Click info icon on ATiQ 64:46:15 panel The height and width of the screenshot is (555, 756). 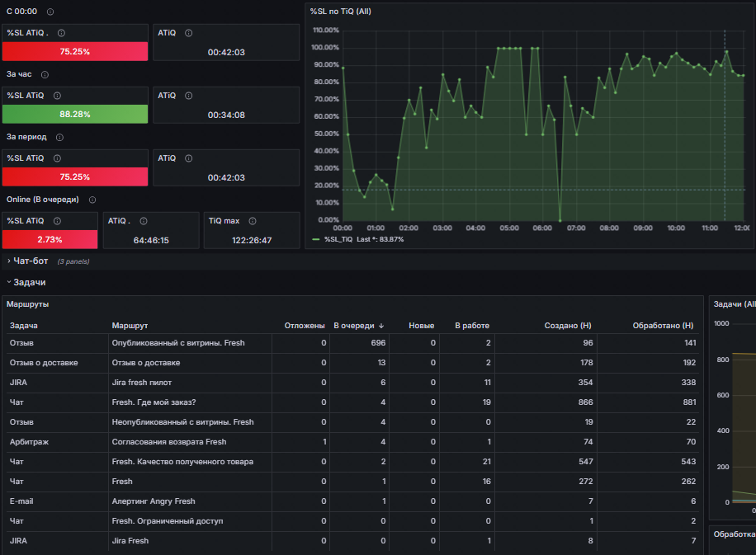pyautogui.click(x=144, y=221)
